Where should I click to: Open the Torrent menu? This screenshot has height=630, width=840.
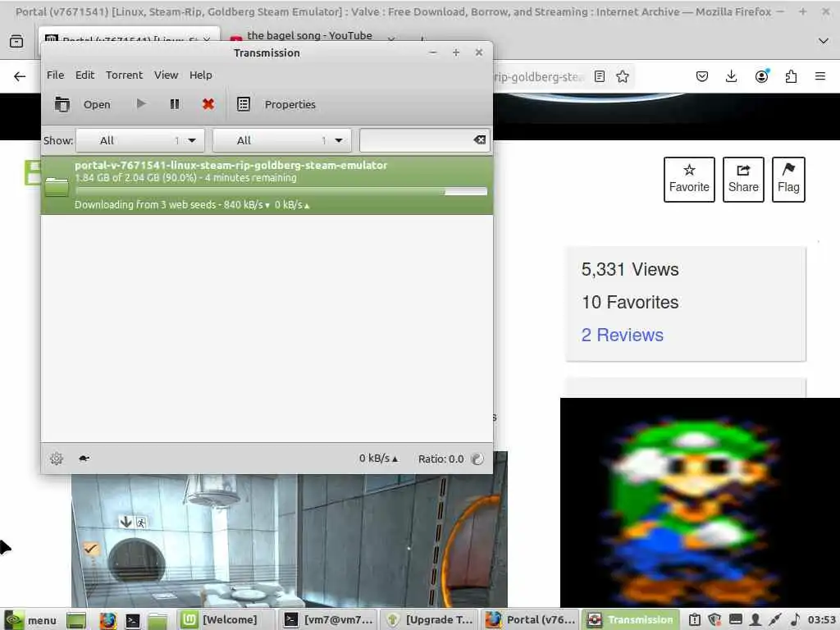[125, 75]
